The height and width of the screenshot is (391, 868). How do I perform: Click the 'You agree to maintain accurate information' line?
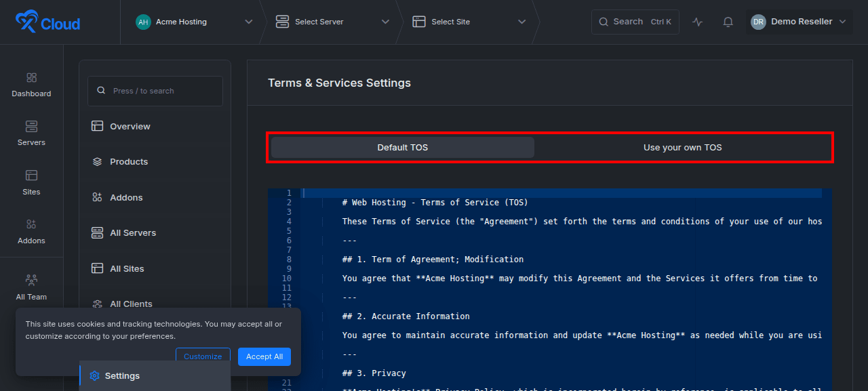point(582,335)
